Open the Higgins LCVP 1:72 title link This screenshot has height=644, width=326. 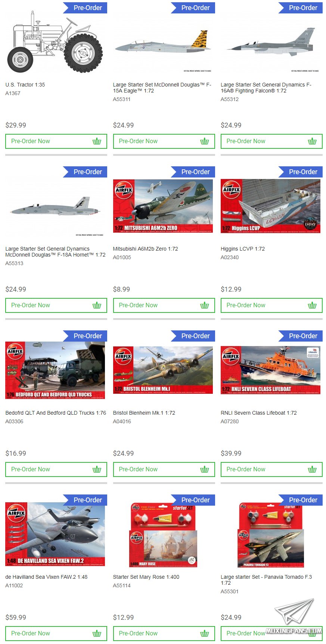coord(243,249)
